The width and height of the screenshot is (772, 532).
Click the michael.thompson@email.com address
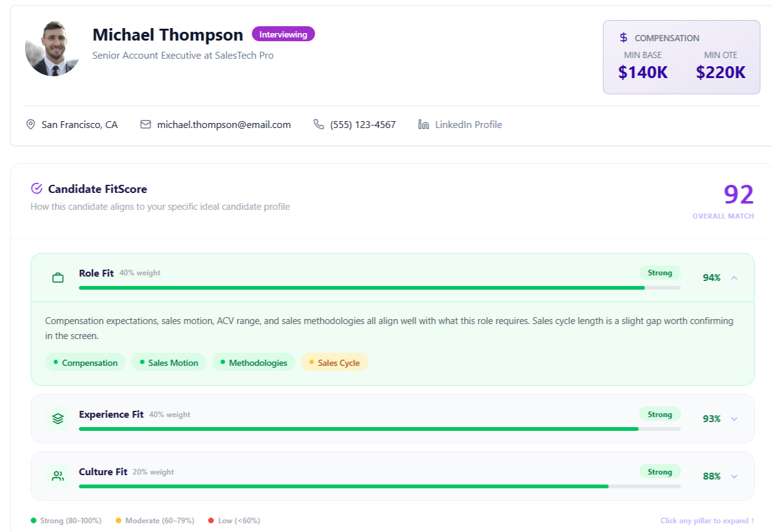pos(224,124)
